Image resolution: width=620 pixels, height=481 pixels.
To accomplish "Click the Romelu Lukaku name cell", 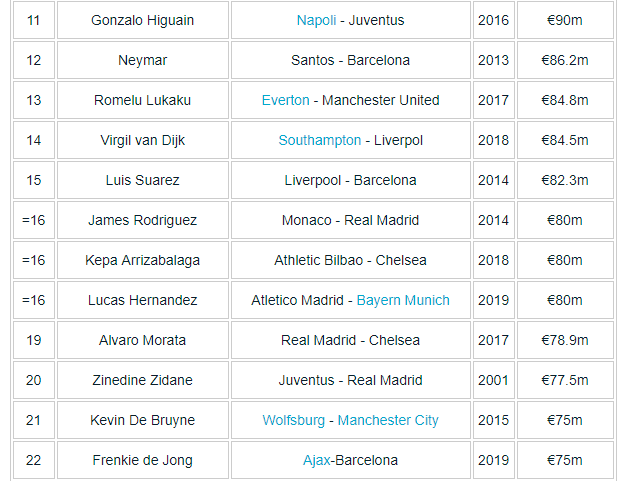I will click(142, 100).
